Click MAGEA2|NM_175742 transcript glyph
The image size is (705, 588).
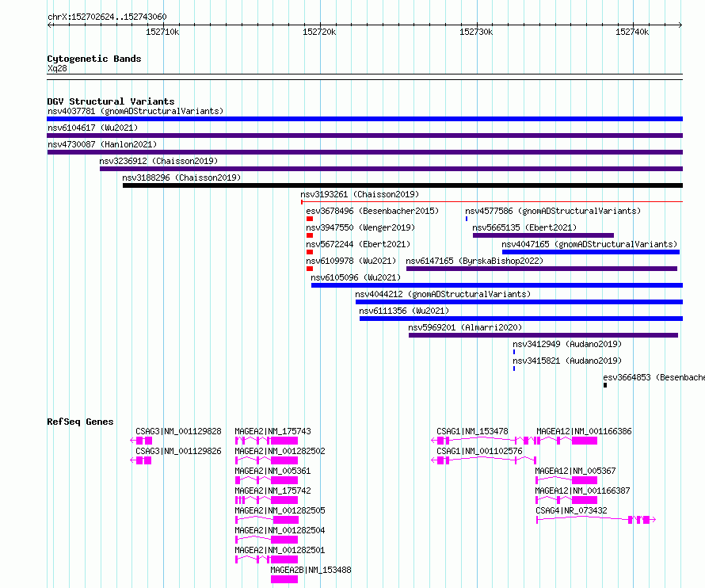coord(267,500)
